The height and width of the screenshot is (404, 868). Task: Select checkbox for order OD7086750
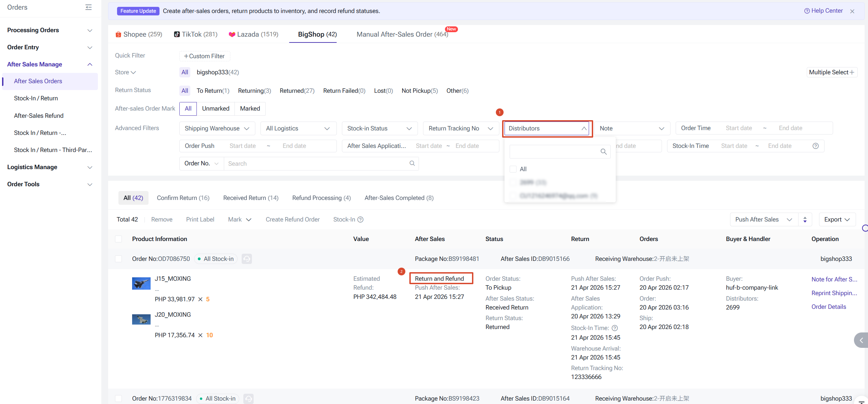pos(118,259)
